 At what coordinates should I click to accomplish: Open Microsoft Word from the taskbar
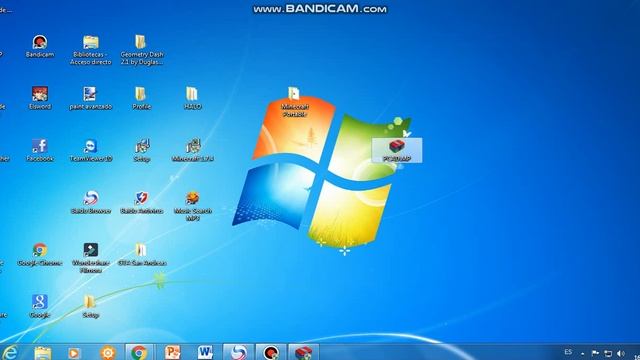[x=205, y=352]
